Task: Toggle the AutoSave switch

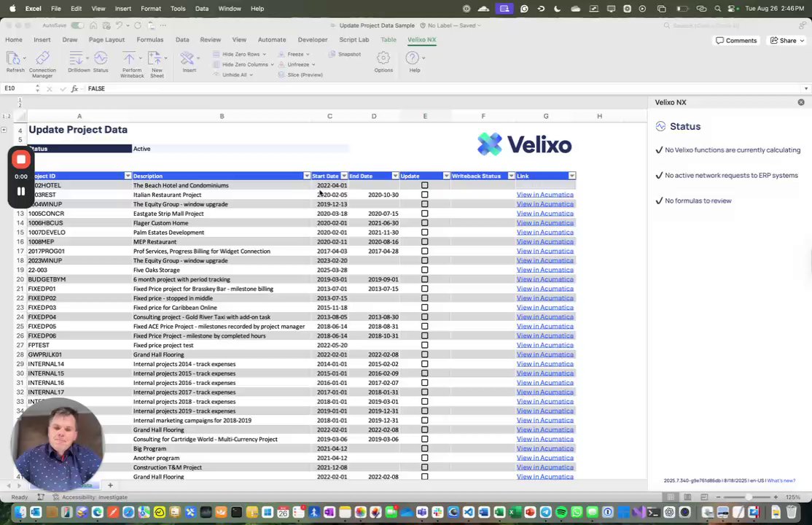Action: 78,26
